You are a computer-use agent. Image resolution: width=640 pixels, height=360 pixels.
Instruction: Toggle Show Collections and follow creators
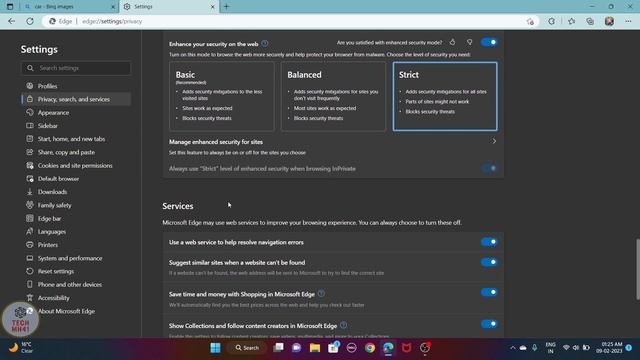point(489,324)
